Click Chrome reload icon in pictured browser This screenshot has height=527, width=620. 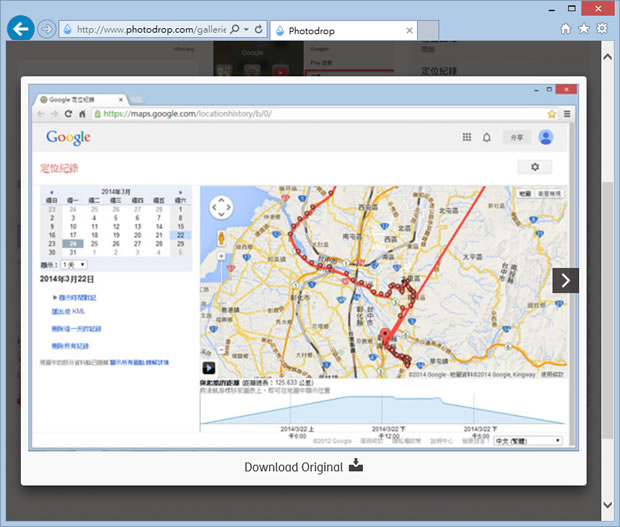68,114
